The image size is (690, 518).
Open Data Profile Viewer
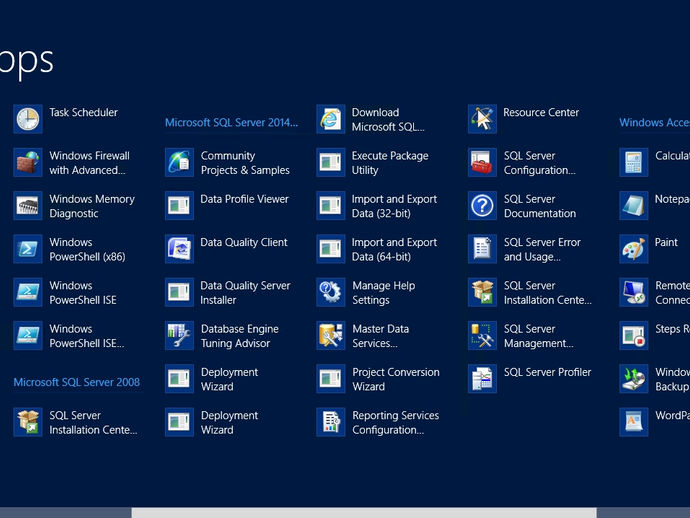227,206
